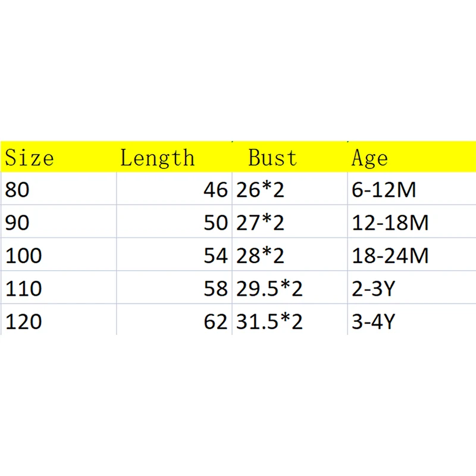Click the 18-24M age cell
The width and height of the screenshot is (476, 476).
coord(390,256)
